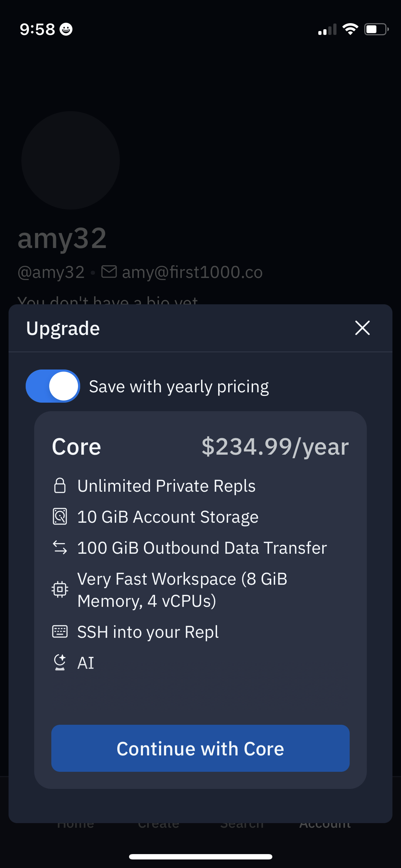The width and height of the screenshot is (401, 868).
Task: Tap the Core plan title
Action: tap(77, 447)
